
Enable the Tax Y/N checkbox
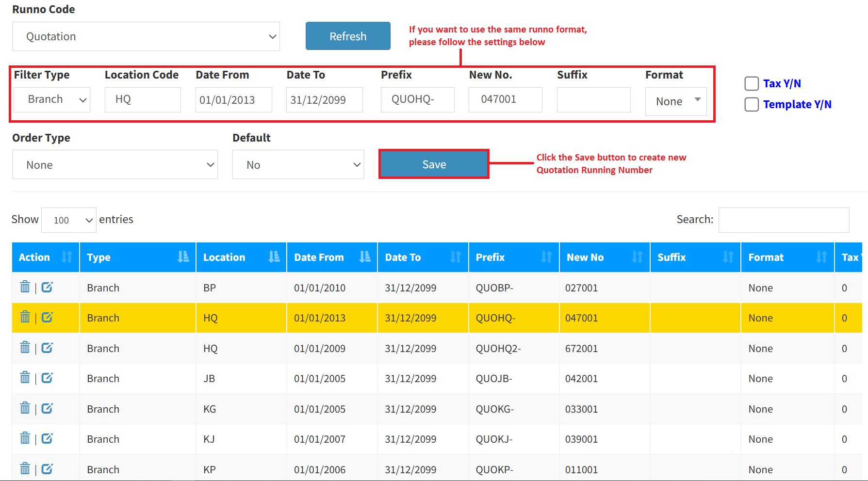(752, 83)
